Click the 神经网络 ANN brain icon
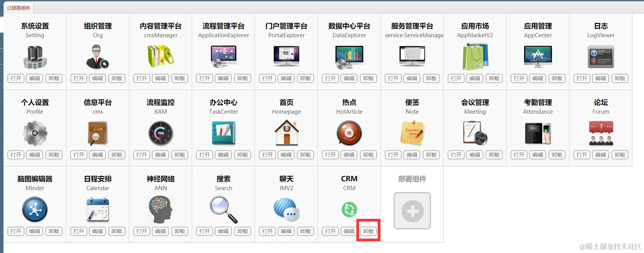 click(161, 210)
